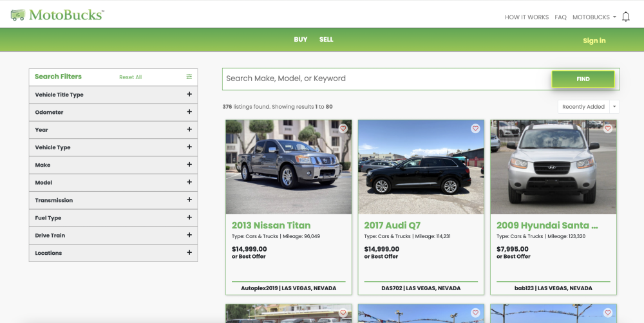Expand the Year filter
This screenshot has height=323, width=644.
click(113, 130)
